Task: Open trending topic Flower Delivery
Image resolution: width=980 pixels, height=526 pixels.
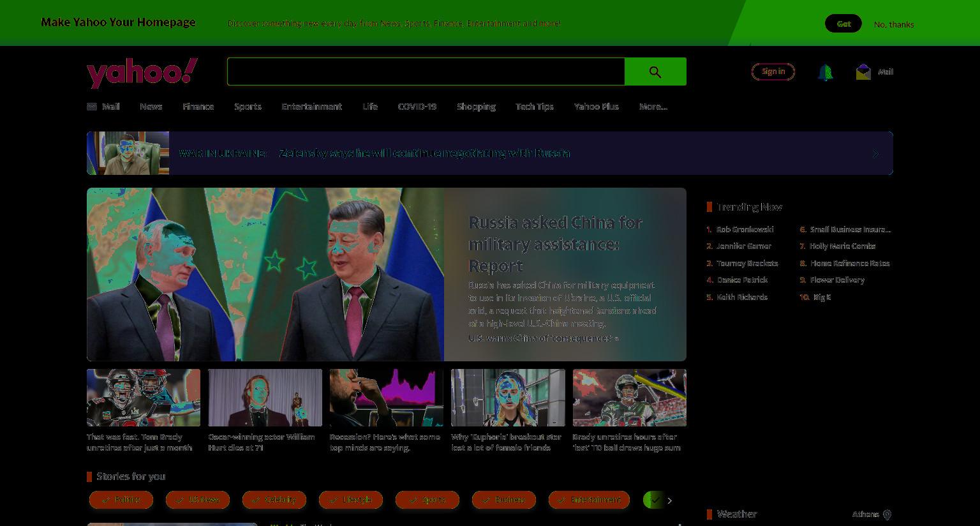Action: tap(837, 280)
